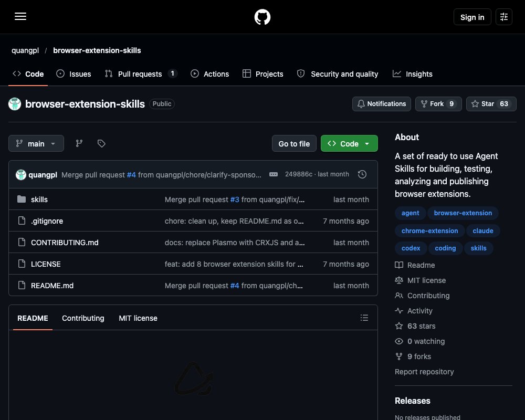Expand commit message details ellipsis button

[273, 174]
